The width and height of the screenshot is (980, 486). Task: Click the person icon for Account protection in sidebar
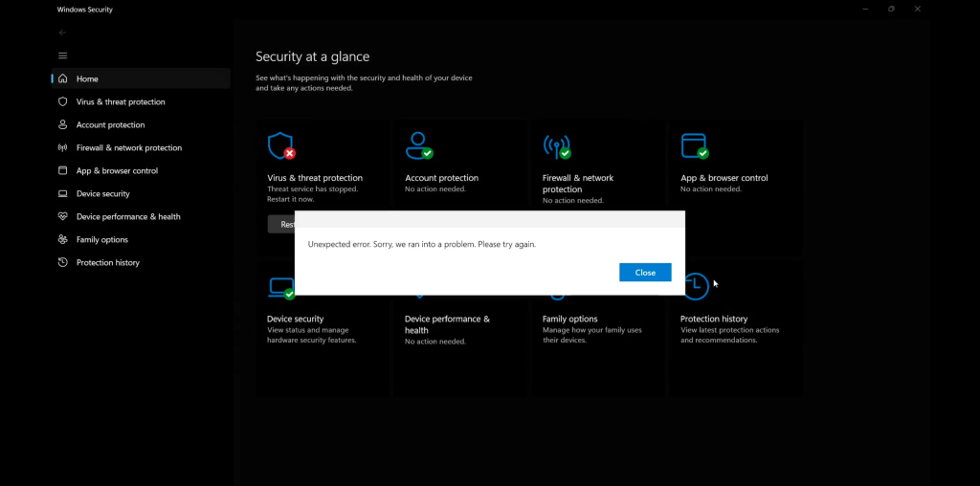coord(62,124)
